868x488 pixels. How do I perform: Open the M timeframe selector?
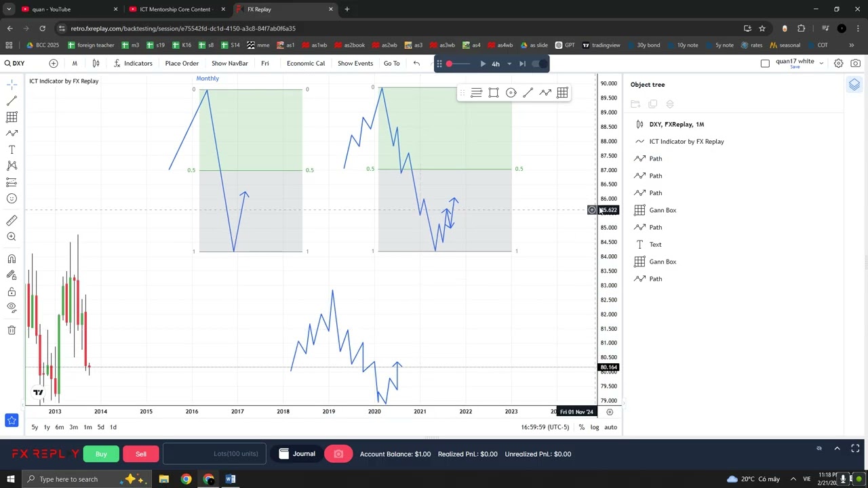click(x=75, y=63)
